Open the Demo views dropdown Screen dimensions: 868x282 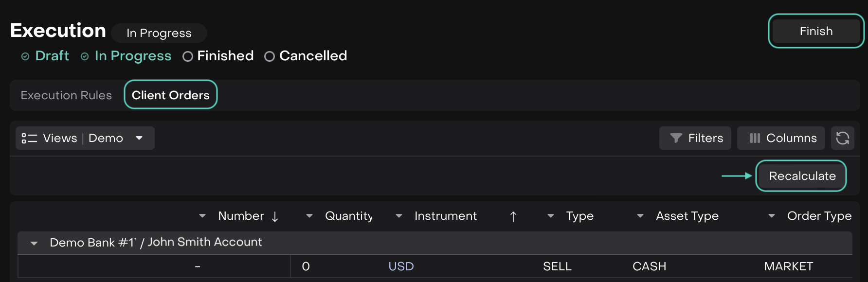(x=139, y=138)
